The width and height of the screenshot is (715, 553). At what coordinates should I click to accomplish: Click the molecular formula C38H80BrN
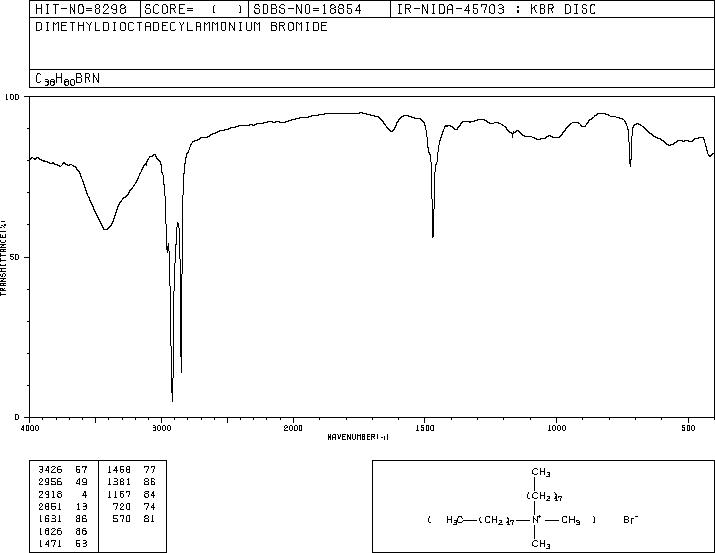[67, 79]
